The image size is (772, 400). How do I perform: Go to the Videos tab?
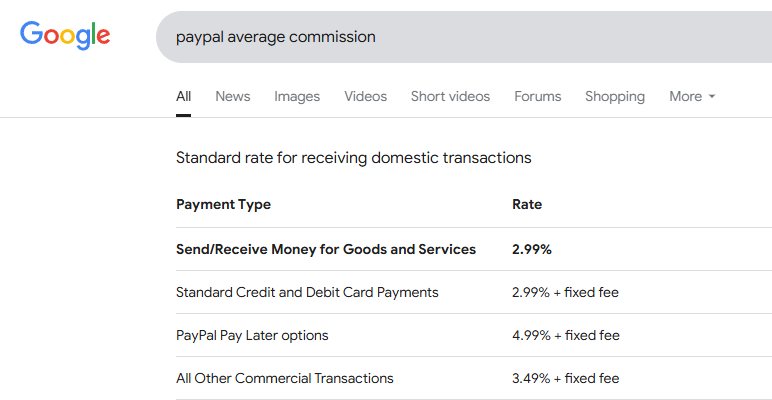[365, 97]
